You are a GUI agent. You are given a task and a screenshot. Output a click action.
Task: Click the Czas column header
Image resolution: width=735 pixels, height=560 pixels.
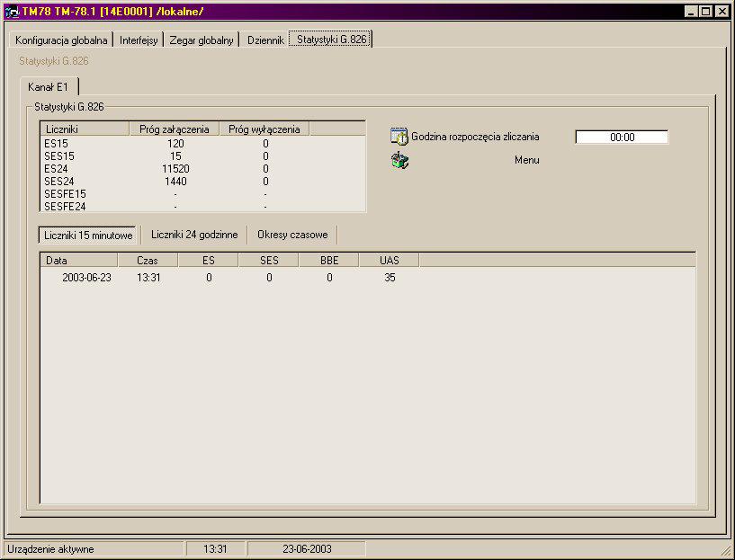[x=148, y=261]
